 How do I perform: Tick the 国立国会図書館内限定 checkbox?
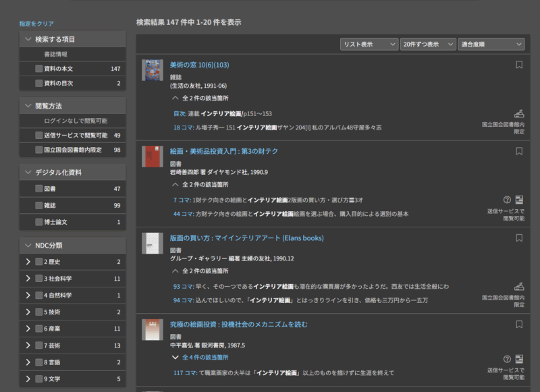click(x=39, y=150)
